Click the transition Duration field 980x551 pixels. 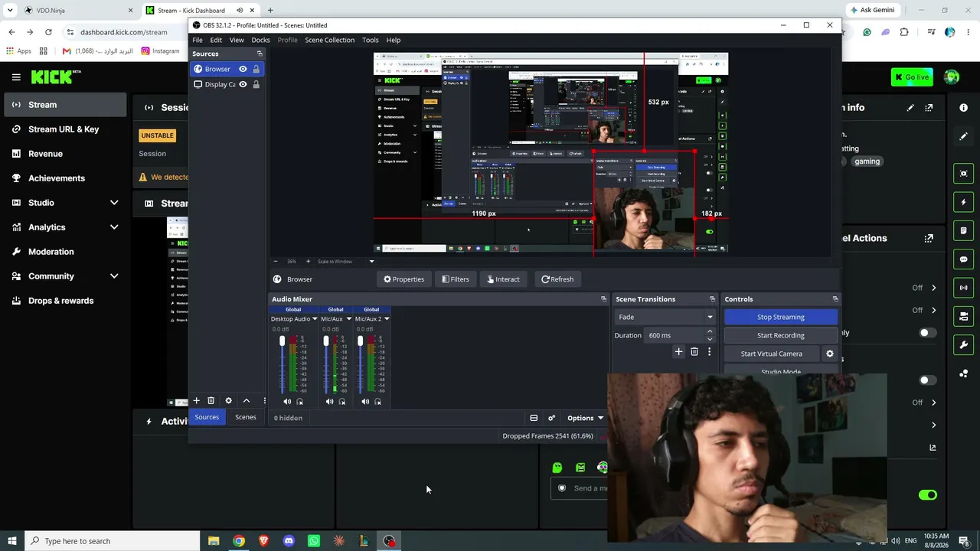pos(675,335)
